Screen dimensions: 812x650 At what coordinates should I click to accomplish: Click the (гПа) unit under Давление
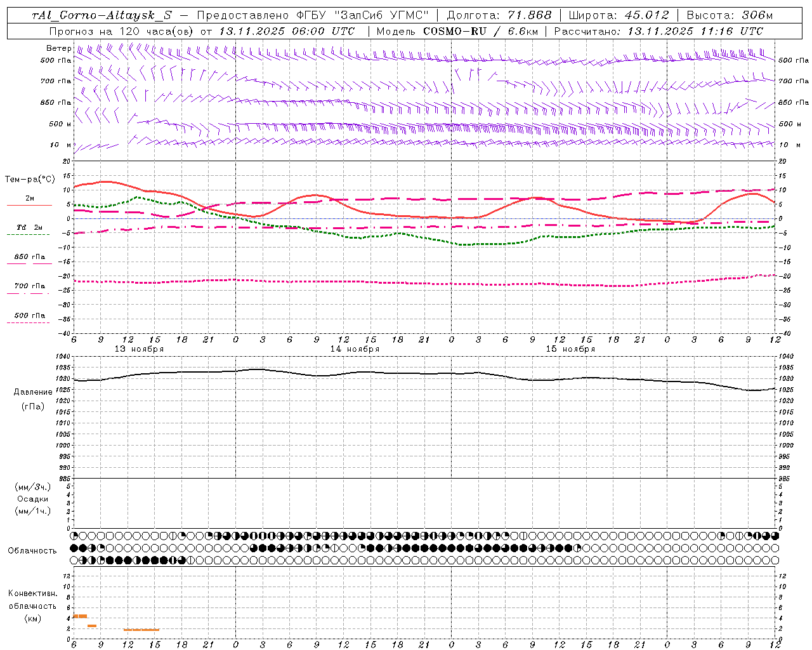click(33, 406)
